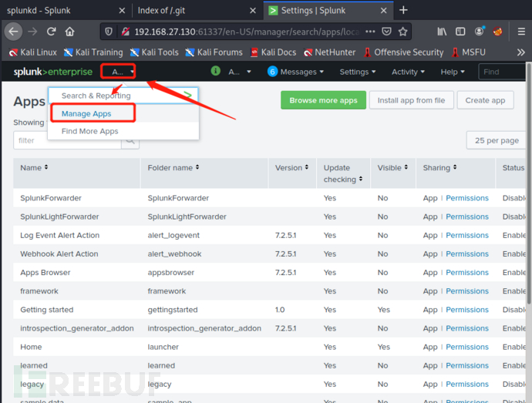Open the Activity dropdown menu
The image size is (532, 403).
(408, 72)
